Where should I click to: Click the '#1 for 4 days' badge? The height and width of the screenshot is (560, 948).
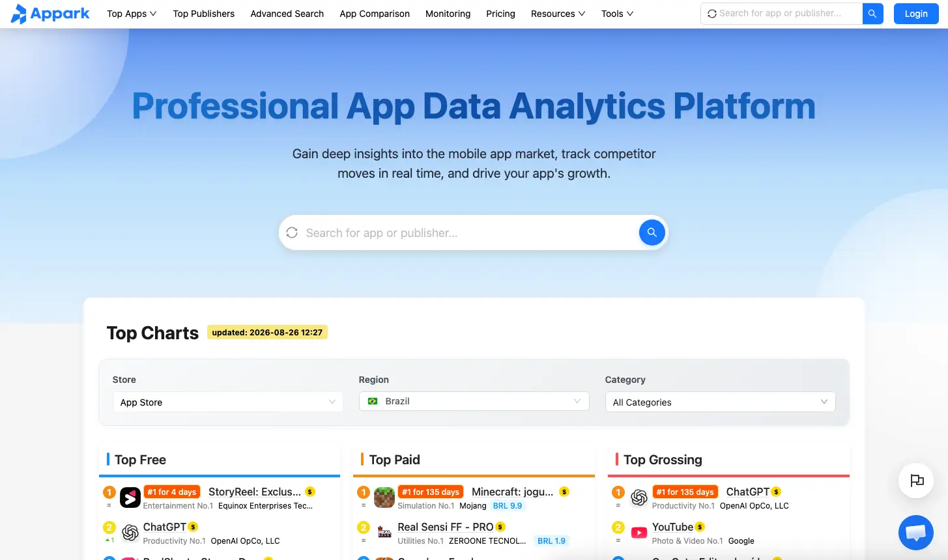pyautogui.click(x=172, y=492)
